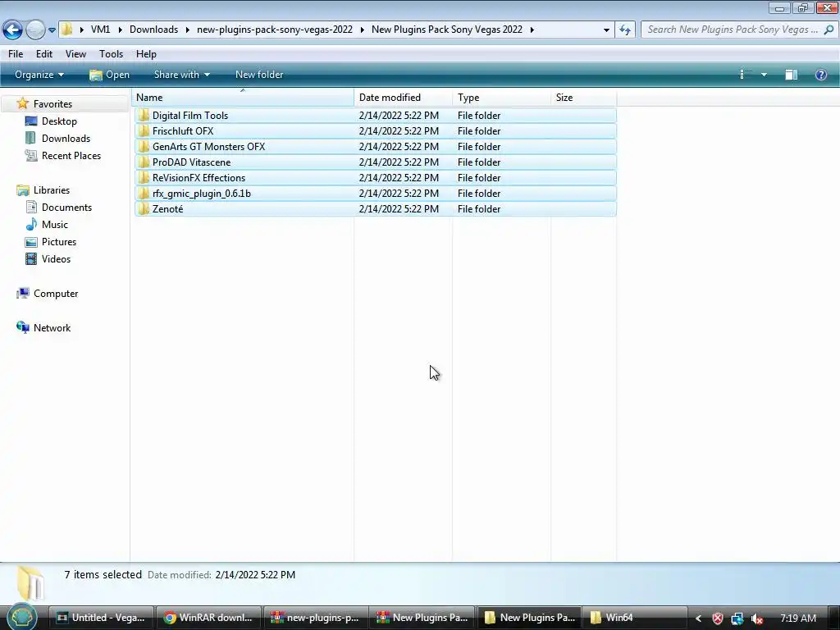Change view using the views icon
This screenshot has width=840, height=630.
(x=744, y=75)
